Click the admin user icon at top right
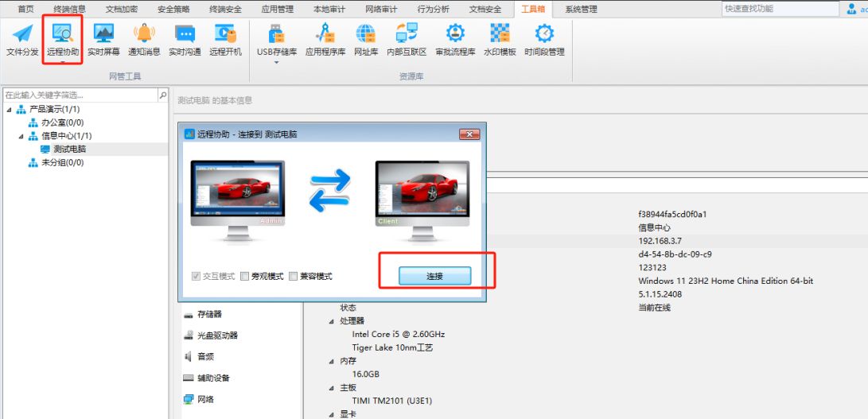This screenshot has height=419, width=868. click(851, 8)
